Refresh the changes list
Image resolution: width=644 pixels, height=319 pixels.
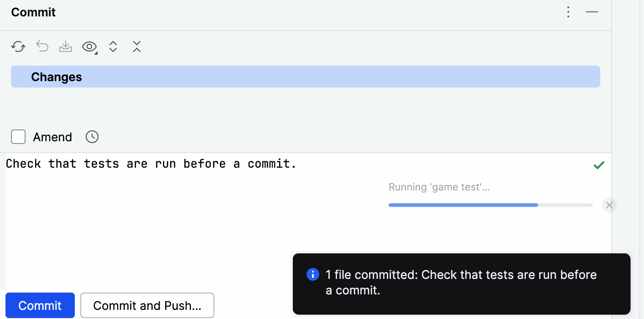click(x=18, y=46)
